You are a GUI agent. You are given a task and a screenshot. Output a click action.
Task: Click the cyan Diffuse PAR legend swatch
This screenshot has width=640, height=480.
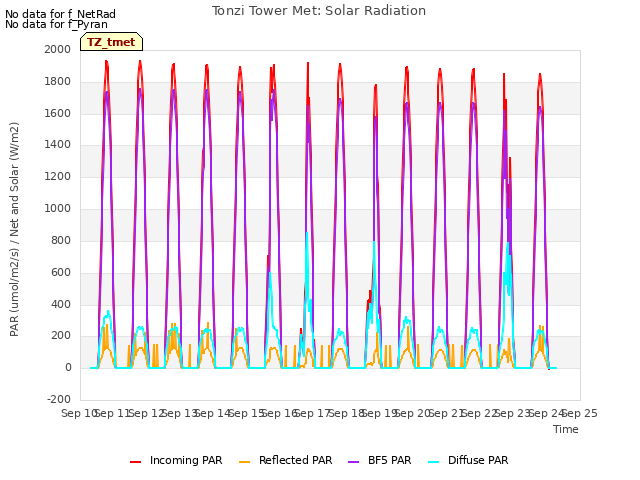click(433, 462)
